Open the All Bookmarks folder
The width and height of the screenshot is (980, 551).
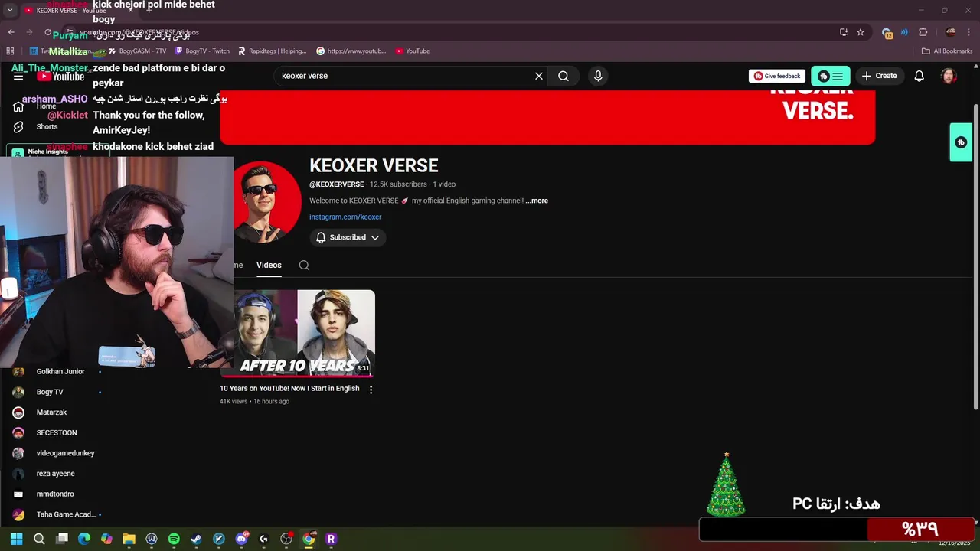947,51
